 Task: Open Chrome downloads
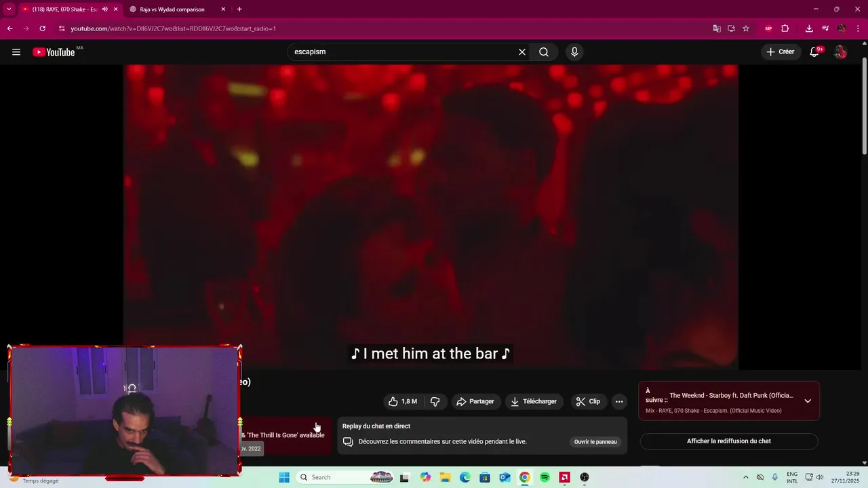pos(809,28)
